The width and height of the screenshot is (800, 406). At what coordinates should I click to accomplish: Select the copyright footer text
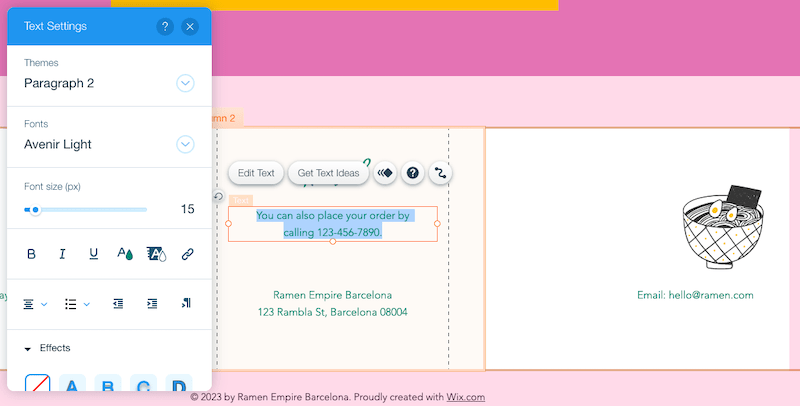point(337,397)
